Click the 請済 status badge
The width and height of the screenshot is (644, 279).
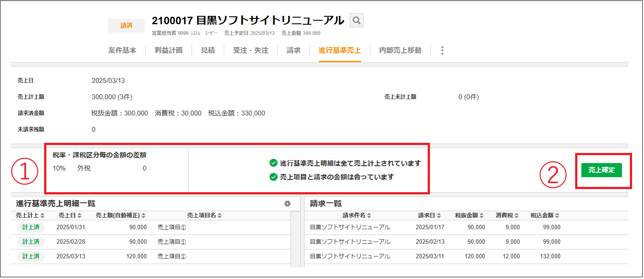point(126,26)
